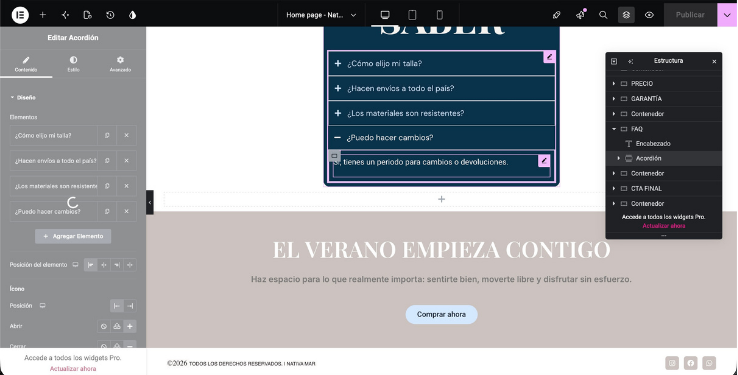Pick the plus icon for Abrir
The width and height of the screenshot is (738, 375).
pyautogui.click(x=130, y=326)
